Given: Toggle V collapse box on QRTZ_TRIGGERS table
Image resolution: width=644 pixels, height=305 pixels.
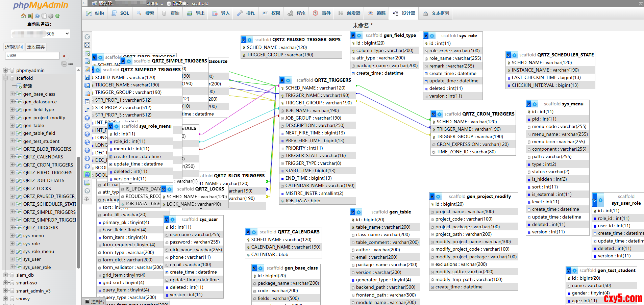Looking at the screenshot, I should [282, 80].
